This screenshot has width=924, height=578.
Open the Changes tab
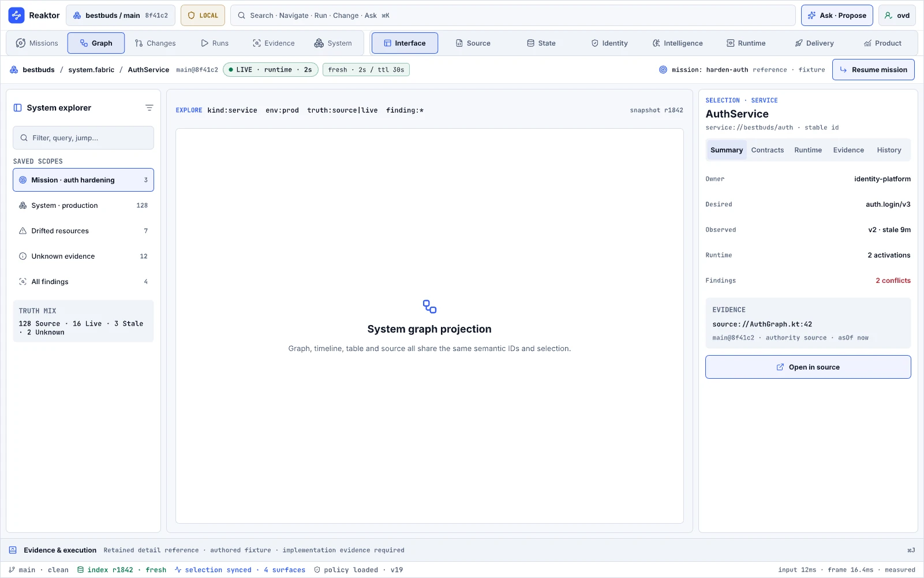coord(155,43)
